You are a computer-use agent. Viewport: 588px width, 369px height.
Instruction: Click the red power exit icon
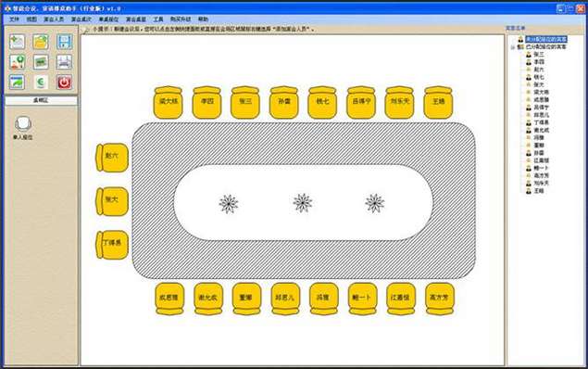point(65,83)
